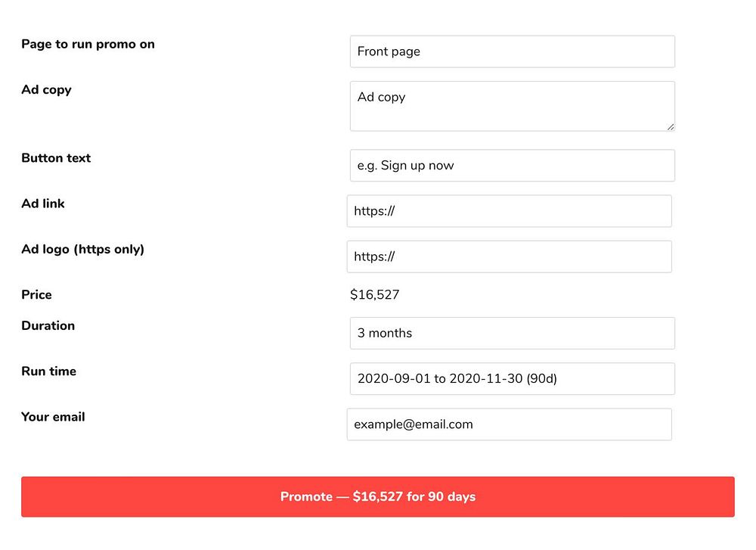Click the Ad link URL field
The width and height of the screenshot is (756, 550).
[509, 211]
